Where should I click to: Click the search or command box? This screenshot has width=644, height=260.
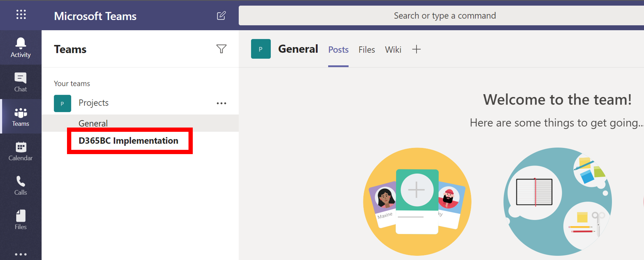[441, 15]
